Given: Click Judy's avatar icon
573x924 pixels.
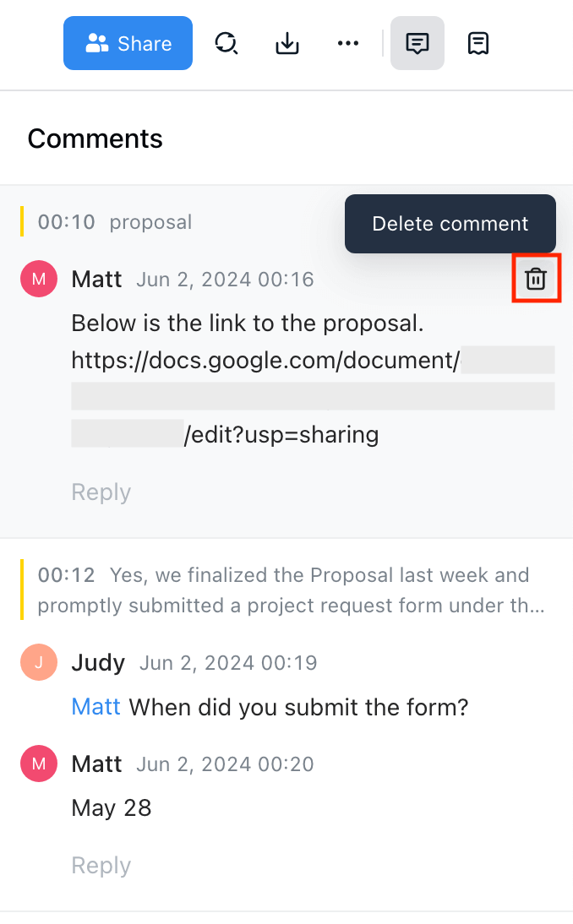Looking at the screenshot, I should click(38, 663).
